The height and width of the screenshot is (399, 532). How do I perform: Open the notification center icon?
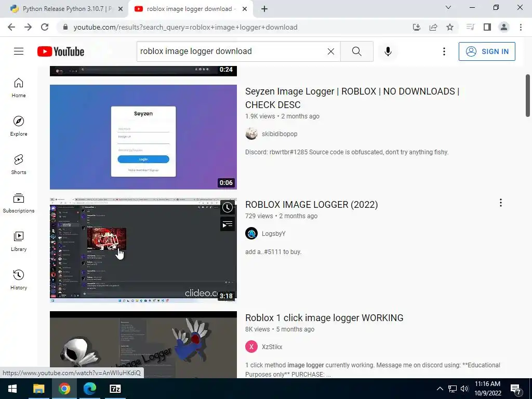tap(516, 389)
